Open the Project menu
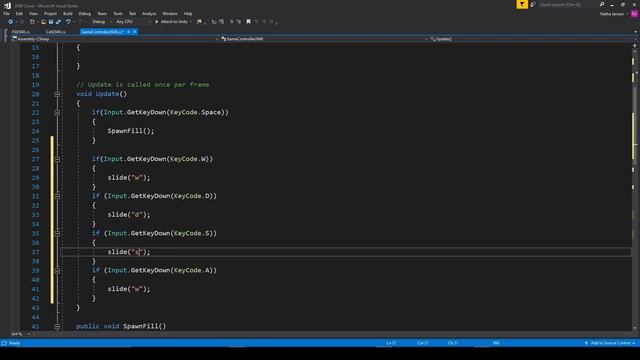Viewport: 640px width, 360px height. [x=51, y=13]
